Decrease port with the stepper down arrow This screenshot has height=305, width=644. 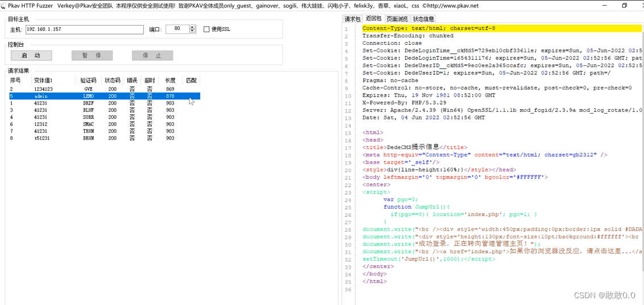point(193,31)
